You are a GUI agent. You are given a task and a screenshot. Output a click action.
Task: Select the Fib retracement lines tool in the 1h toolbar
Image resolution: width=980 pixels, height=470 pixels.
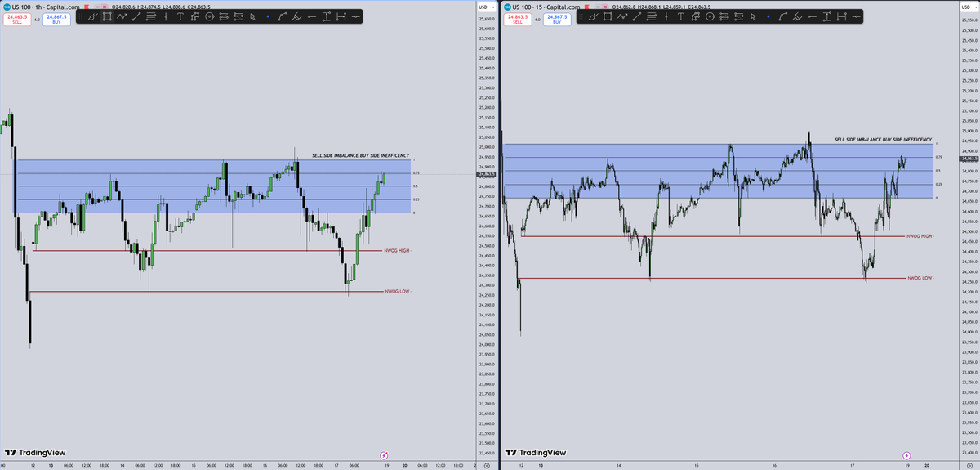pos(151,16)
